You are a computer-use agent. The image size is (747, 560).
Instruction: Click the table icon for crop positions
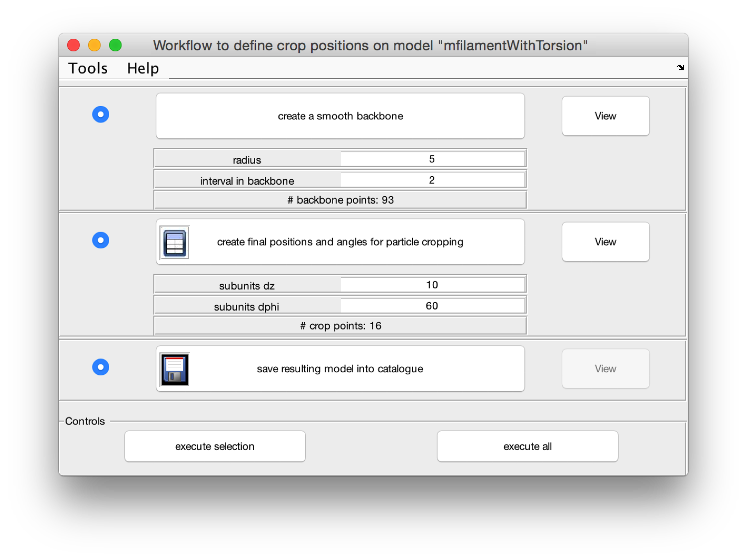pos(175,242)
